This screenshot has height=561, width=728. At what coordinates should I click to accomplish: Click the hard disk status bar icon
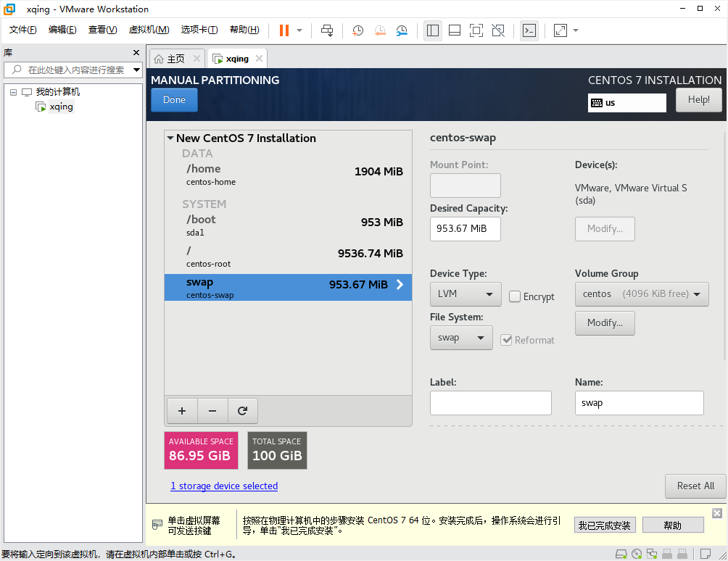click(621, 554)
